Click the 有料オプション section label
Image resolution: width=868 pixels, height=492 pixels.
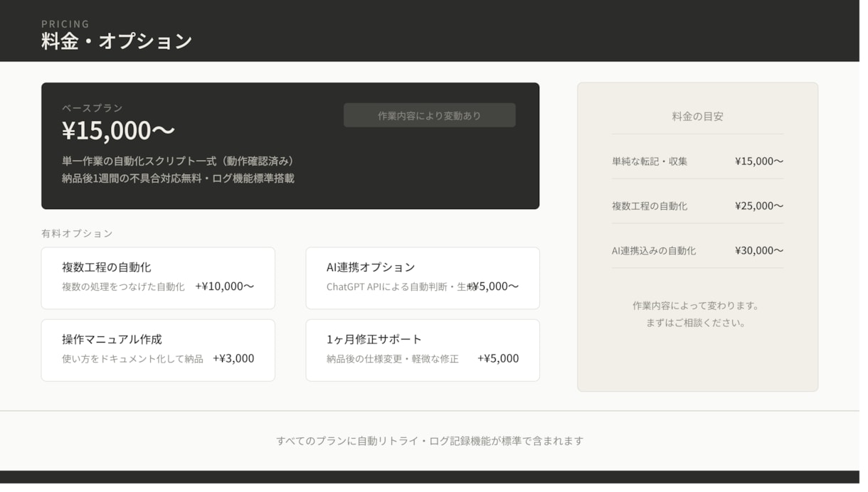tap(78, 235)
